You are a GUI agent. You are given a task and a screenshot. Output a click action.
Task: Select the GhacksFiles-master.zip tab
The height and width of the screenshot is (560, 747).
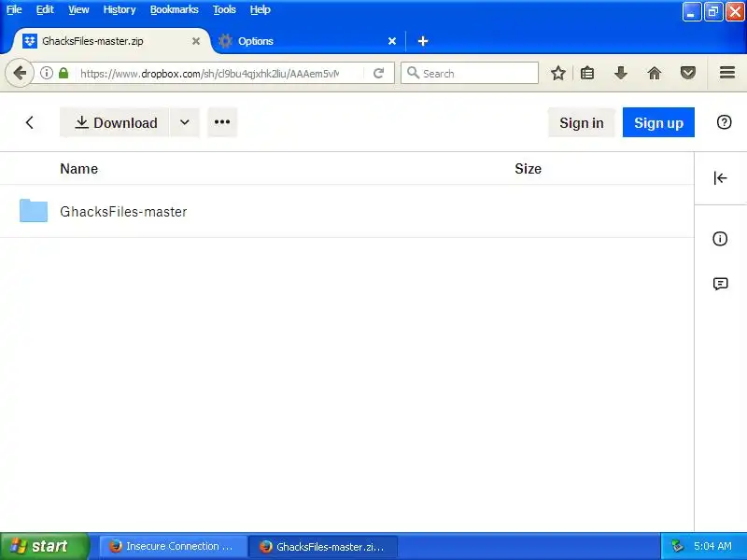111,41
